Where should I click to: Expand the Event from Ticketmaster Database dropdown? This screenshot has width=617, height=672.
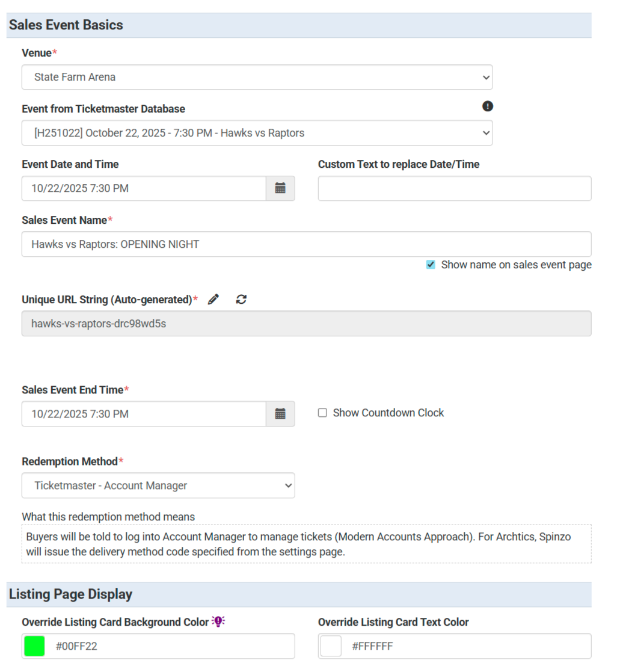(x=257, y=133)
